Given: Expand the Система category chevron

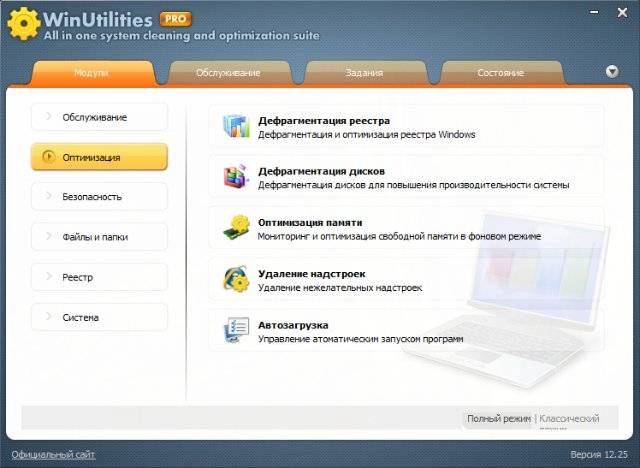Looking at the screenshot, I should pyautogui.click(x=49, y=317).
